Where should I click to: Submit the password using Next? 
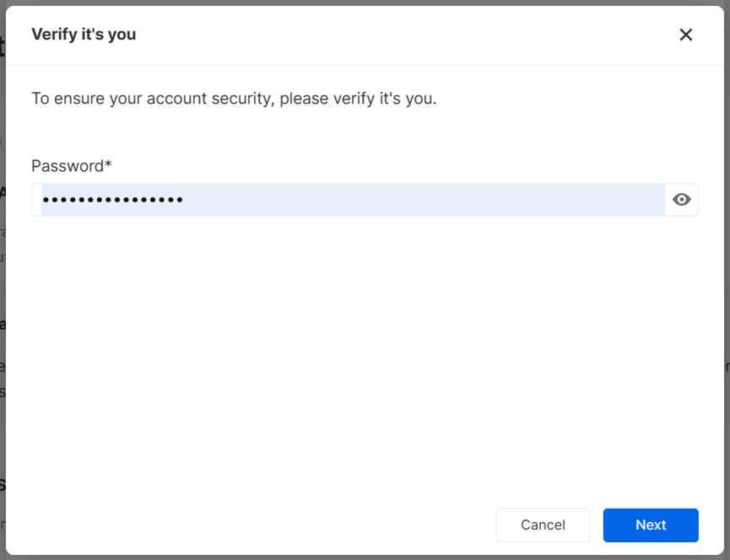(651, 525)
